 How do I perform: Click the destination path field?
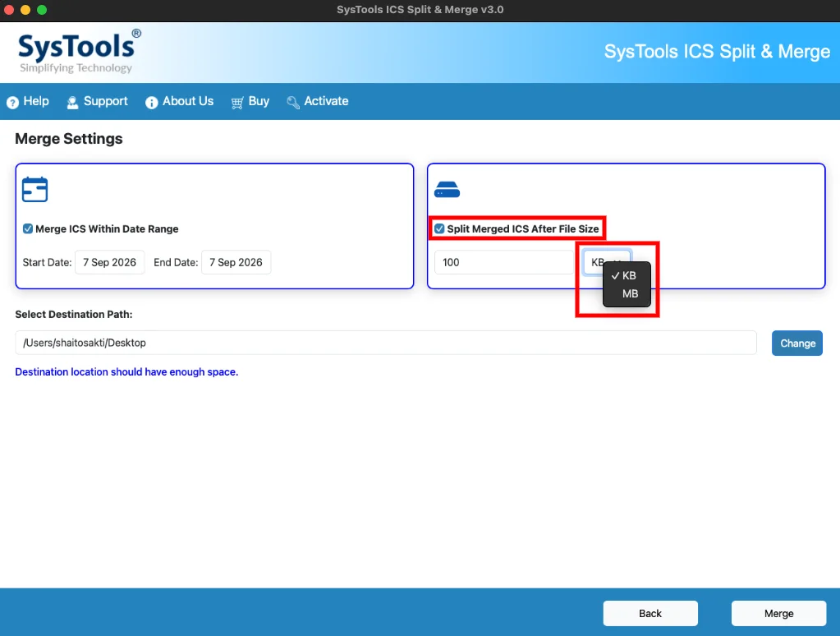(x=386, y=343)
